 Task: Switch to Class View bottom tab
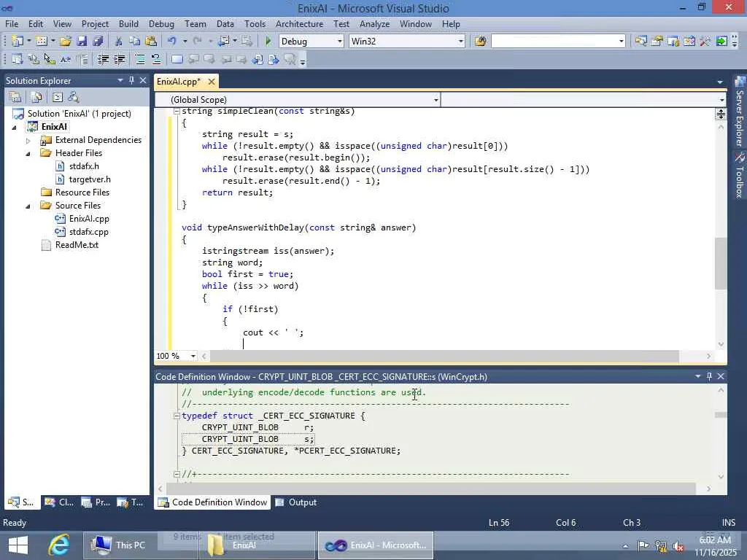coord(60,502)
